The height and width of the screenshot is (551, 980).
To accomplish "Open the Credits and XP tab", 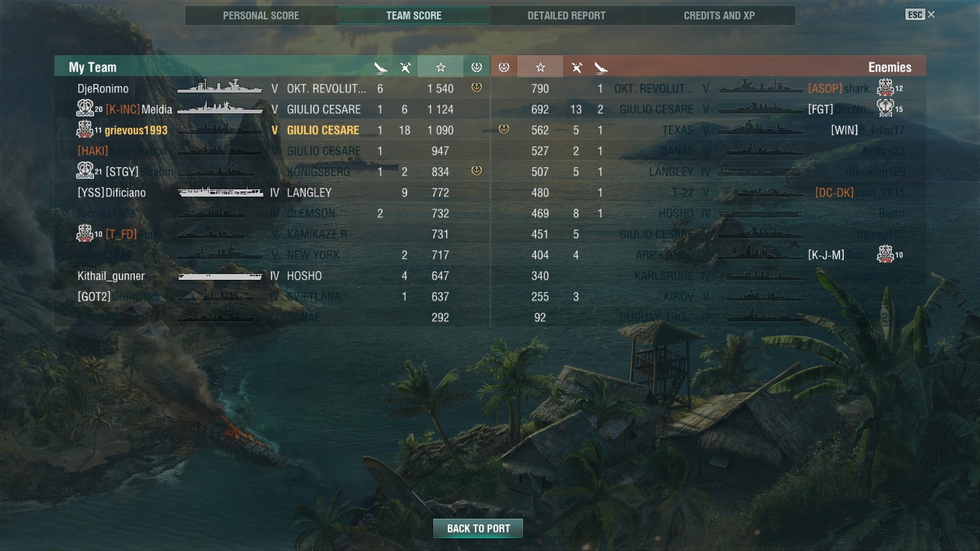I will [x=719, y=16].
